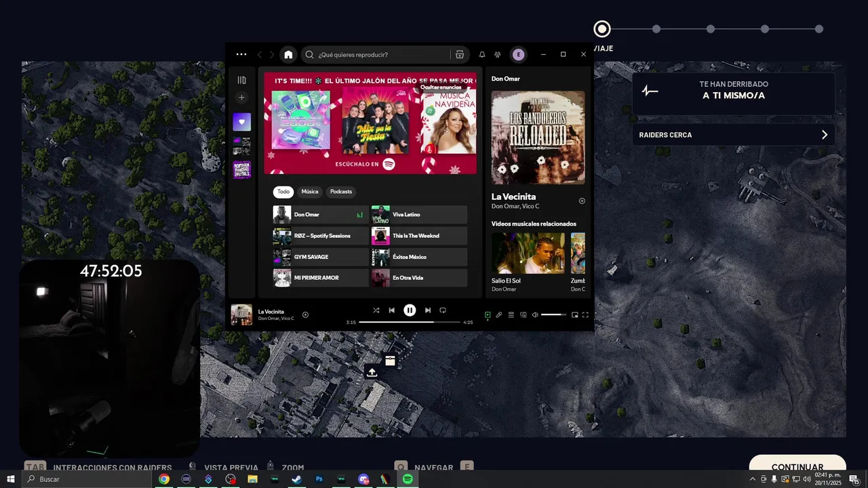Open Your Library sidebar icon

(x=241, y=80)
